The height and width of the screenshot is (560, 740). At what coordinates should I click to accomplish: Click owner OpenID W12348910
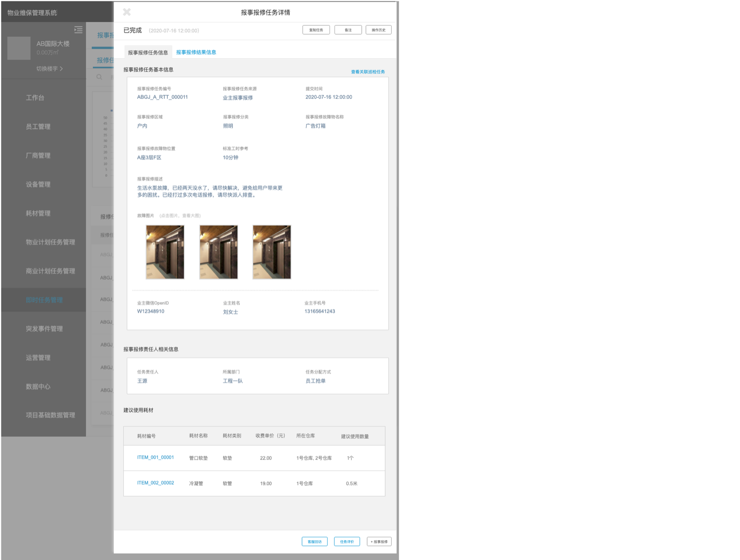coord(150,311)
